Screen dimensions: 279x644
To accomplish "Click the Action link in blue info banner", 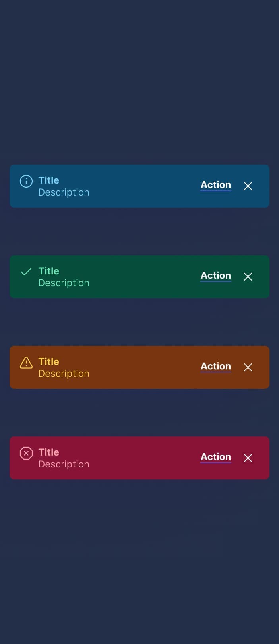I will [x=216, y=185].
